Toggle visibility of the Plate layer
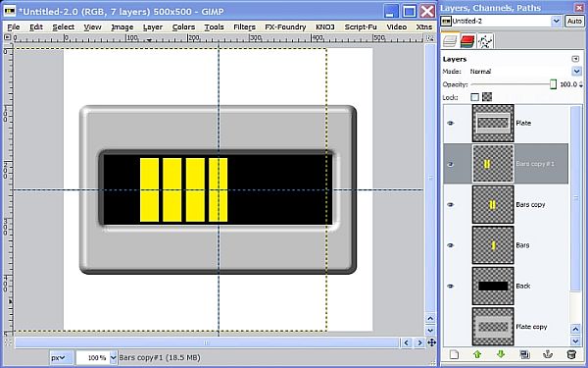Screen dimensions: 588x368 pos(451,124)
